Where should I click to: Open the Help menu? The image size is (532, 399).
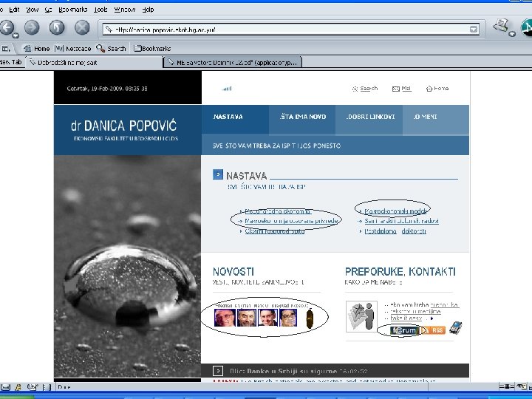click(x=148, y=10)
